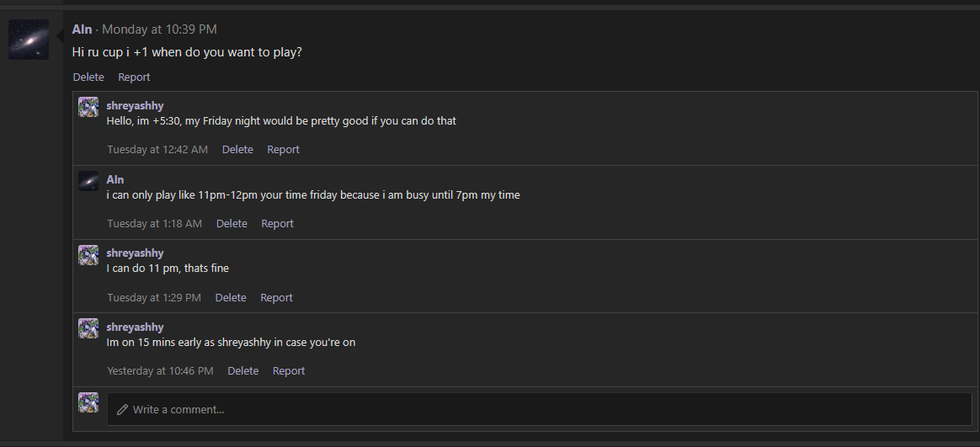The width and height of the screenshot is (980, 447).
Task: Click the pencil icon in the comment box
Action: [x=123, y=409]
